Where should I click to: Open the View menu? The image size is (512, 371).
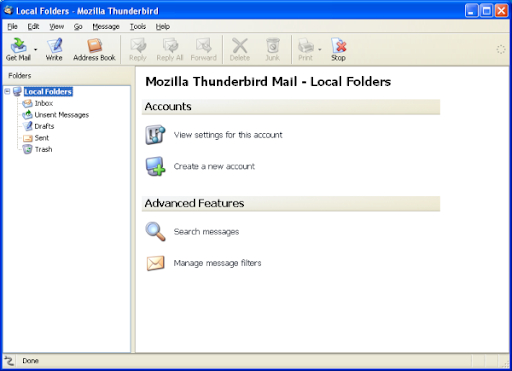pos(57,26)
